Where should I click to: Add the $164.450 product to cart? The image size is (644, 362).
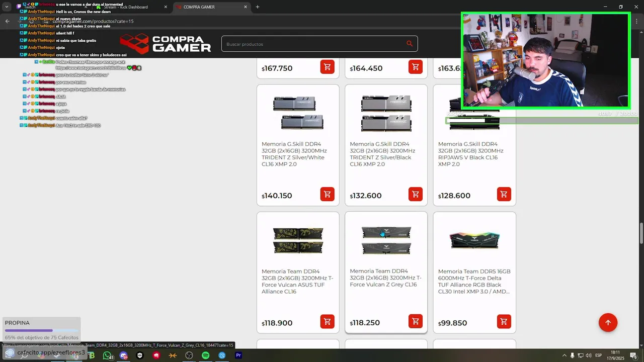click(415, 67)
